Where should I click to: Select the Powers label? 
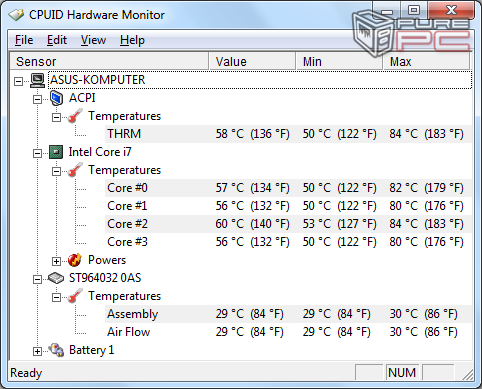pos(107,260)
